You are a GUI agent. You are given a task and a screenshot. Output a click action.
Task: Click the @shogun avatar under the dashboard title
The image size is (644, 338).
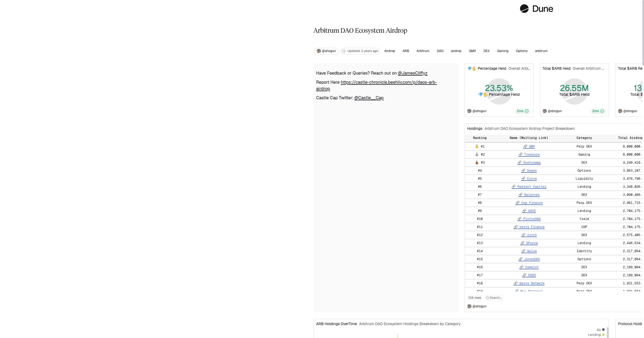(319, 51)
